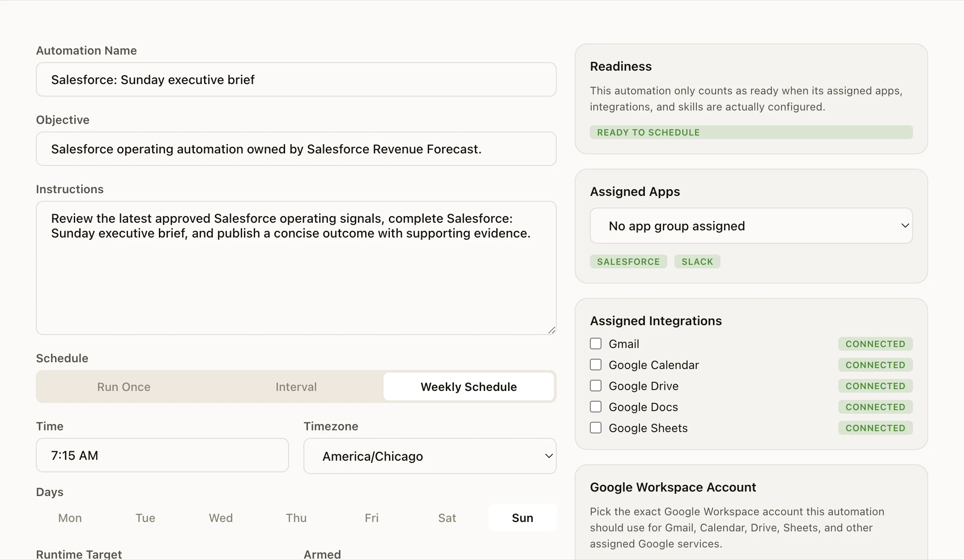Viewport: 964px width, 560px height.
Task: Toggle the Google Sheets checkbox
Action: click(595, 428)
